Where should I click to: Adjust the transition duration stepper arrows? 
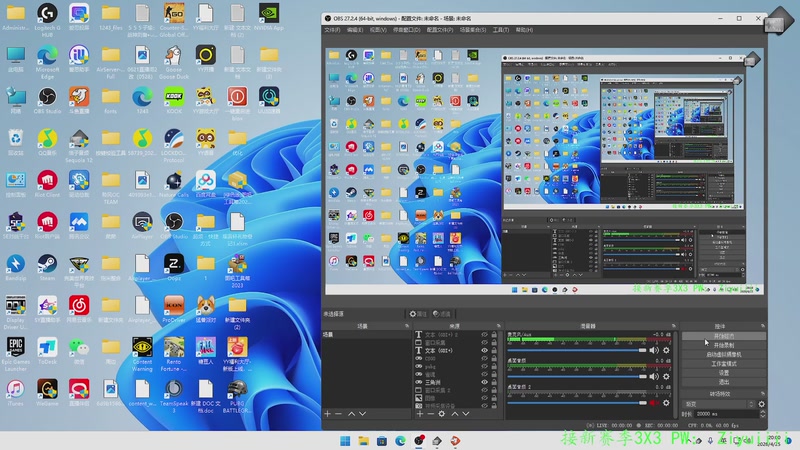point(761,413)
